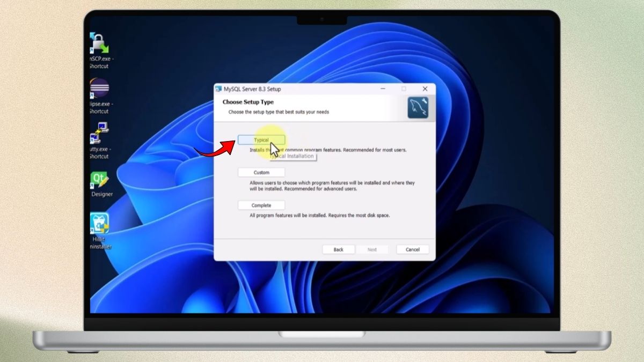
Task: Click the 'Recommended for advanced users' description text
Action: point(320,189)
